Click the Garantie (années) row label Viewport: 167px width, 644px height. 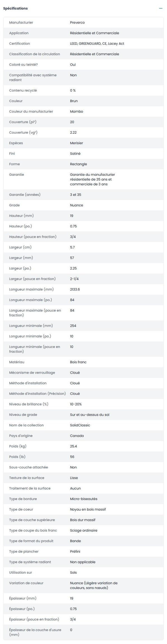(x=25, y=194)
